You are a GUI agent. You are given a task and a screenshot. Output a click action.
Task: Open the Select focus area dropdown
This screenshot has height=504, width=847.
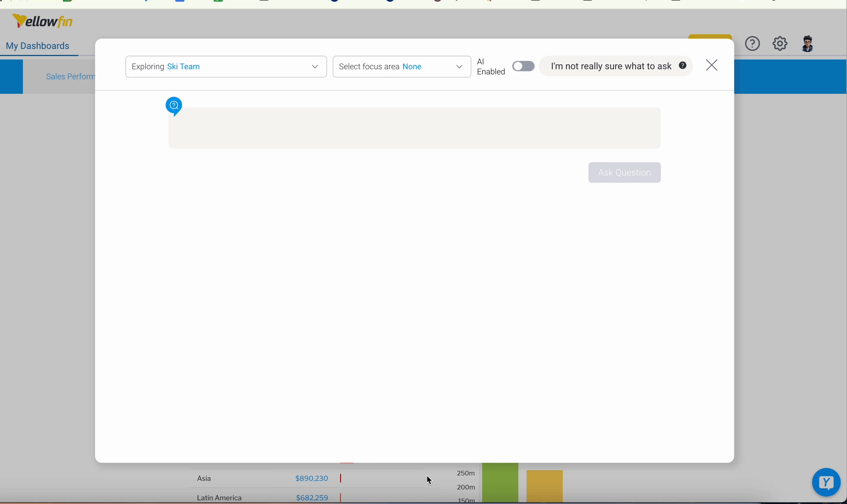click(401, 67)
